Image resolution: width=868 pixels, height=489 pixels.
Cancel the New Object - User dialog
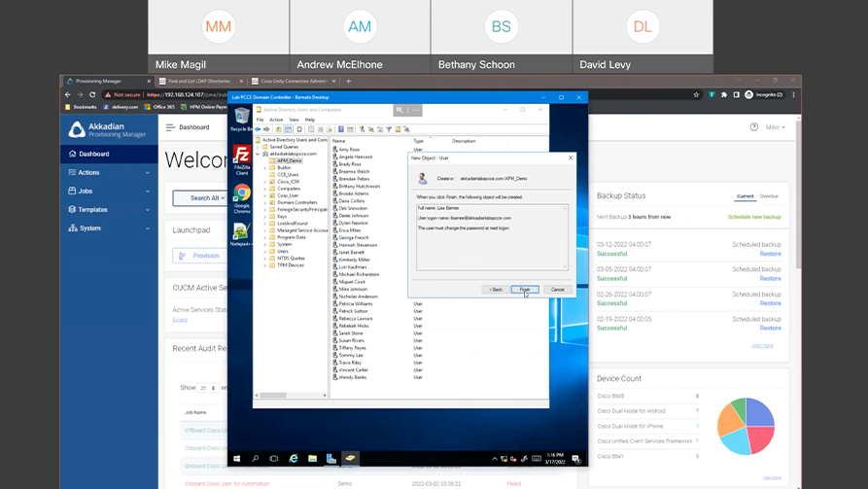click(x=558, y=290)
